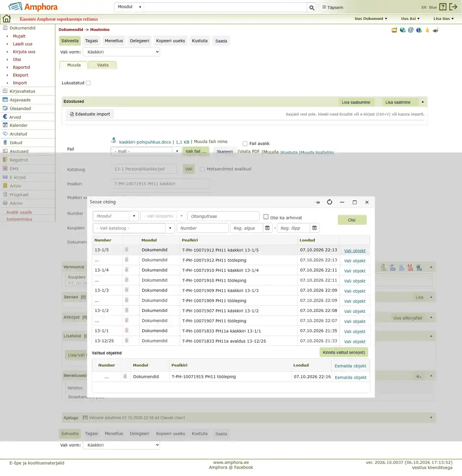Open Laadi uus in the sidebar
This screenshot has width=462, height=476.
22,44
